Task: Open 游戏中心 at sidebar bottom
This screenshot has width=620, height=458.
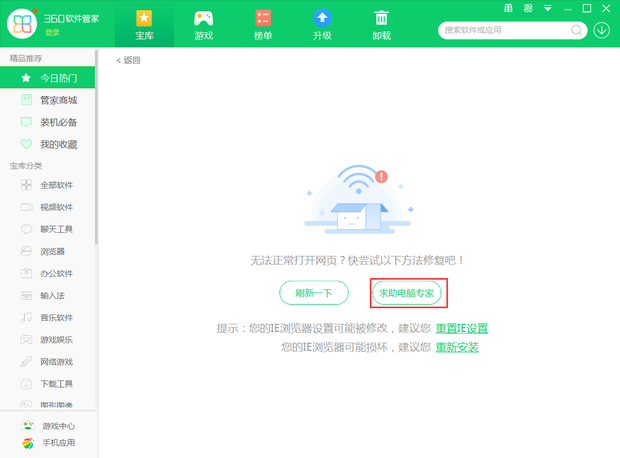Action: point(57,425)
